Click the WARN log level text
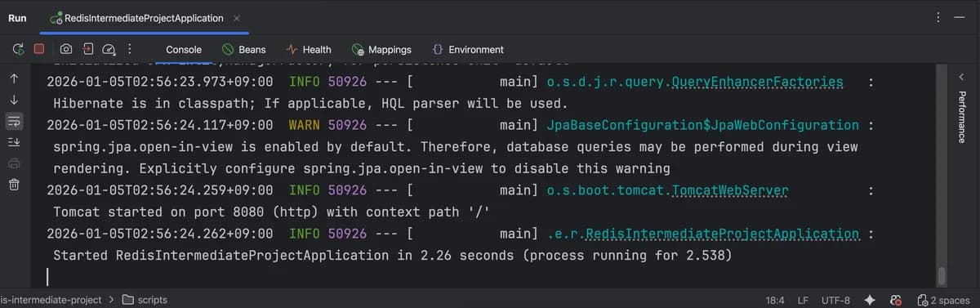The image size is (980, 308). (305, 126)
